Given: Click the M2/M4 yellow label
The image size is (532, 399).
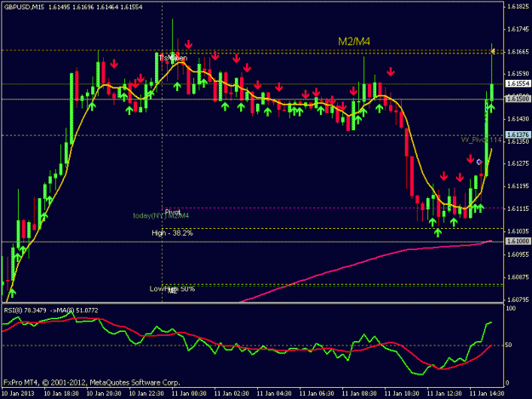Looking at the screenshot, I should point(354,42).
